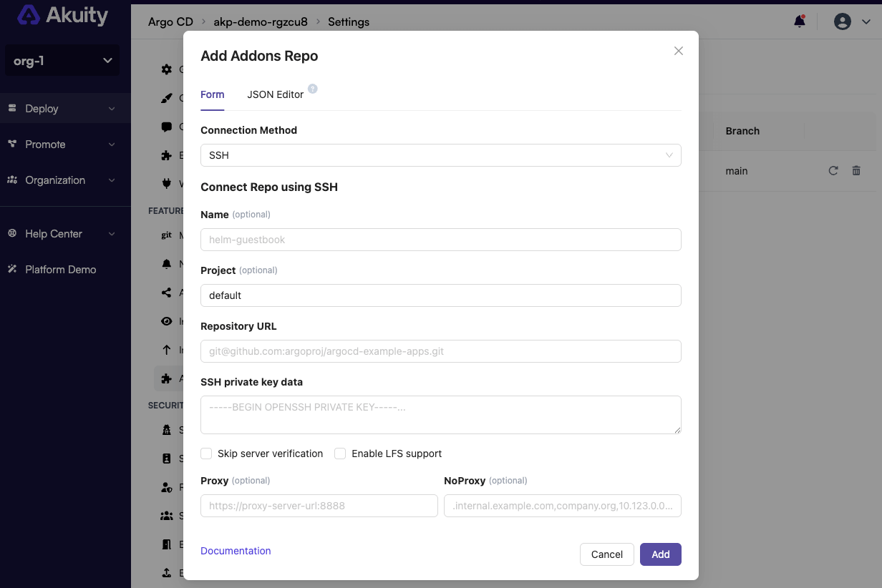882x588 pixels.
Task: Open the Connection Method dropdown showing SSH
Action: (x=440, y=155)
